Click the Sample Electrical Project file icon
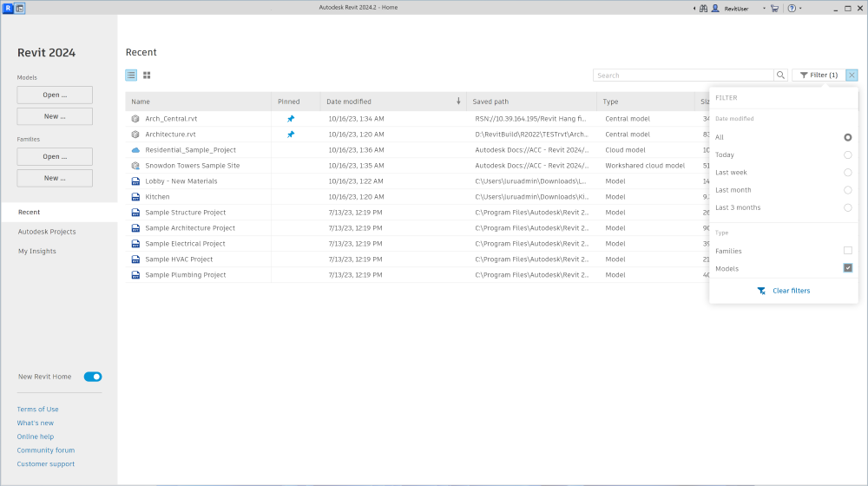The height and width of the screenshot is (486, 868). [x=135, y=244]
